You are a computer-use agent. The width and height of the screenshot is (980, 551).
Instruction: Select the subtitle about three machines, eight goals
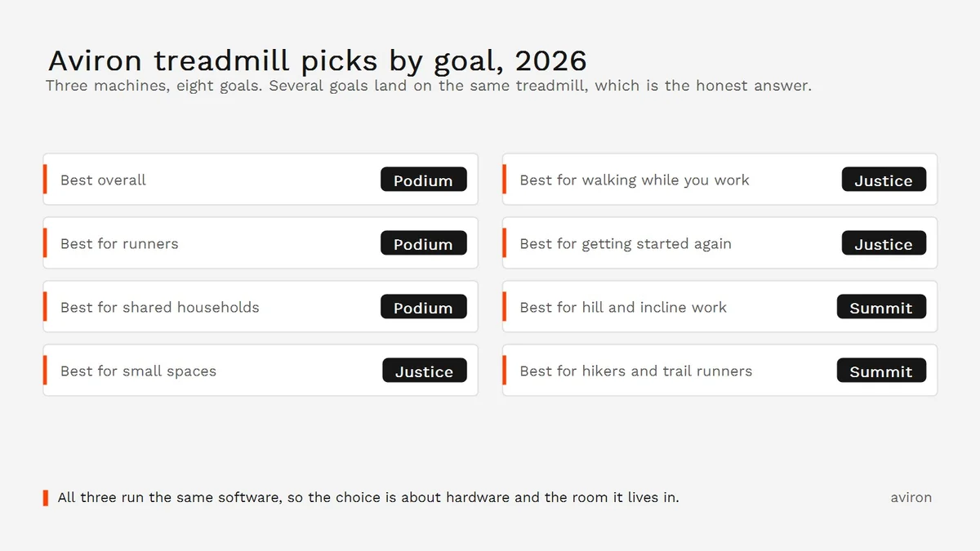[429, 86]
